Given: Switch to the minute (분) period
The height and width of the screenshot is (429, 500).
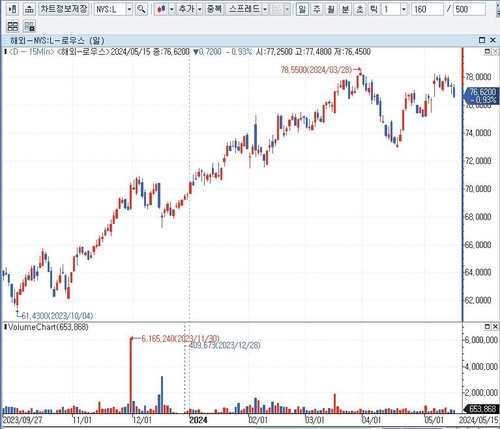Looking at the screenshot, I should pyautogui.click(x=345, y=9).
